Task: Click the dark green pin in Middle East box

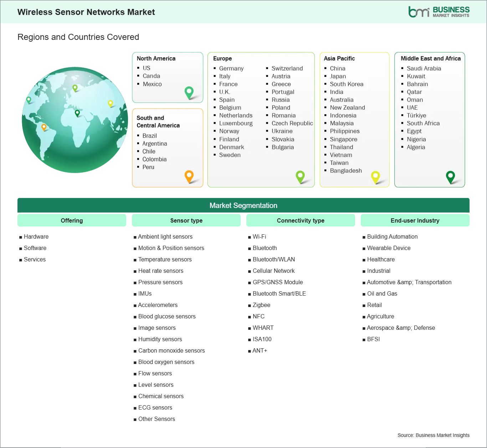Action: pos(450,176)
